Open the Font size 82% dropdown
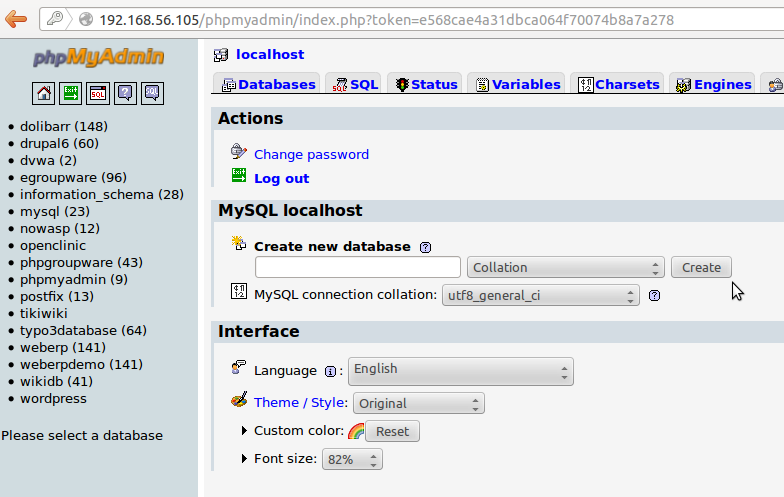The width and height of the screenshot is (784, 497). (x=352, y=459)
